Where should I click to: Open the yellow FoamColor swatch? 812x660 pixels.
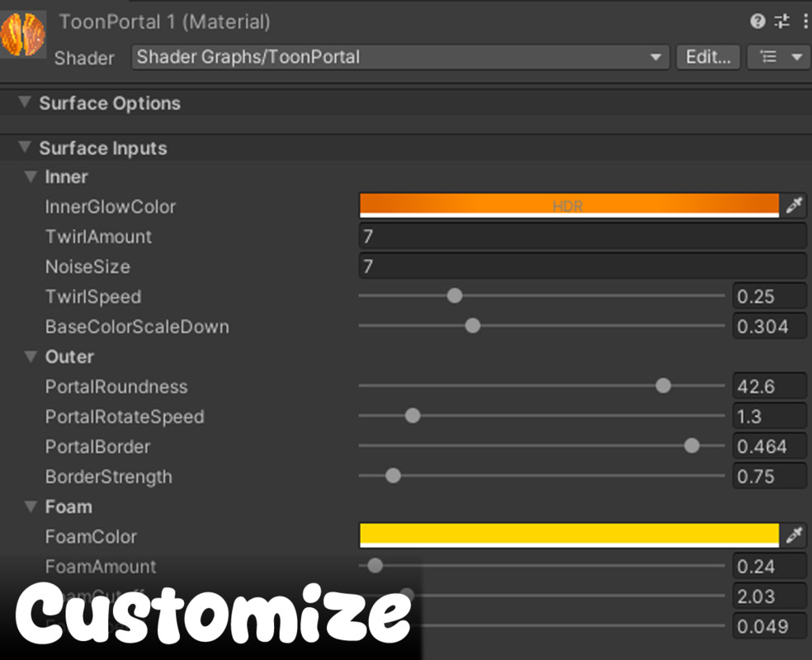click(x=569, y=535)
